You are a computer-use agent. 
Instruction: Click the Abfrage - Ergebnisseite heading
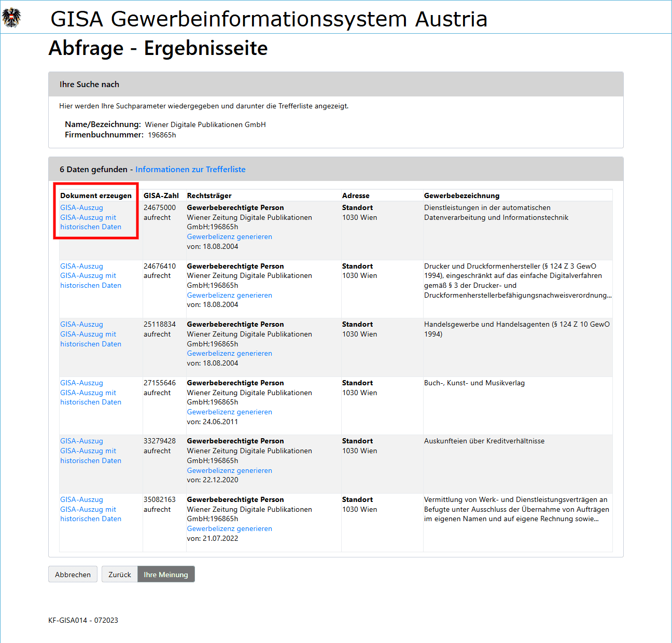(158, 48)
